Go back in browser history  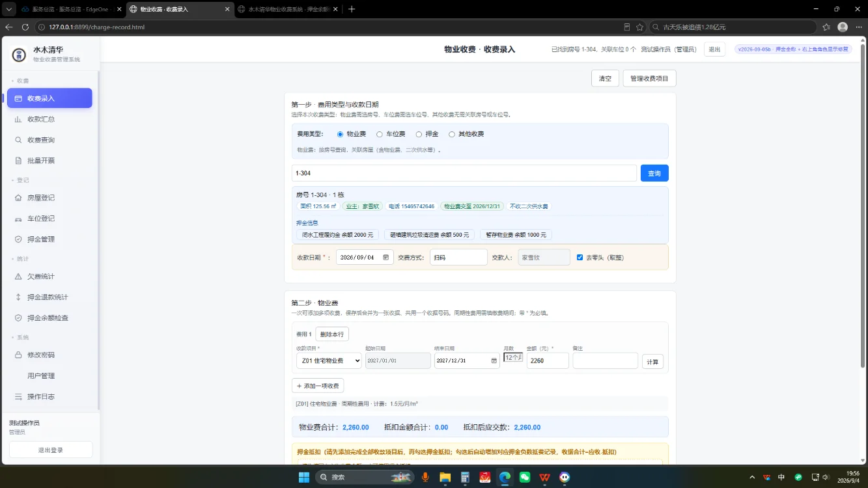pyautogui.click(x=8, y=27)
